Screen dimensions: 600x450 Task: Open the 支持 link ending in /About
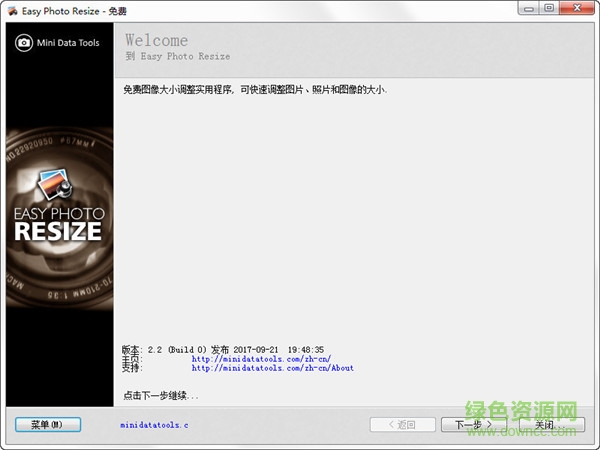[x=272, y=368]
